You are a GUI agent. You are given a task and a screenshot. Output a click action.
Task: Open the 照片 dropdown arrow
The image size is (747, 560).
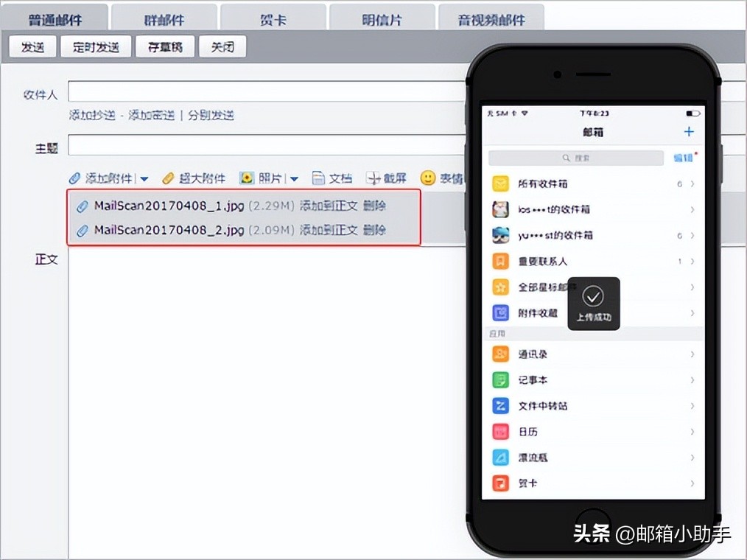click(x=294, y=178)
